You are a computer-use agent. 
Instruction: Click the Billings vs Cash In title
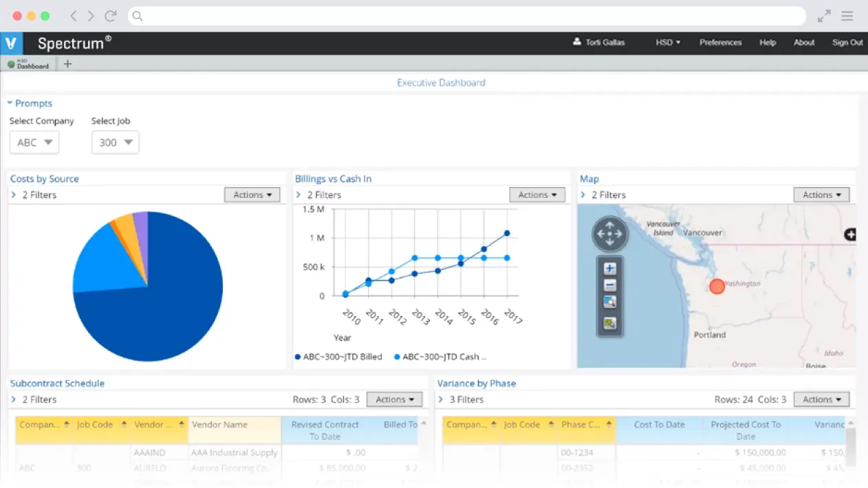[334, 179]
